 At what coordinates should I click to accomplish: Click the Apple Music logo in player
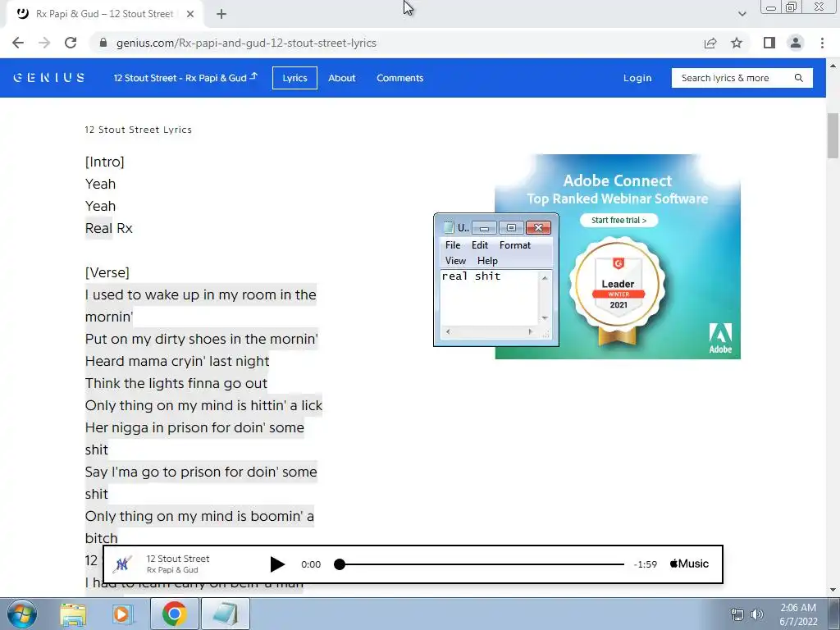(689, 564)
